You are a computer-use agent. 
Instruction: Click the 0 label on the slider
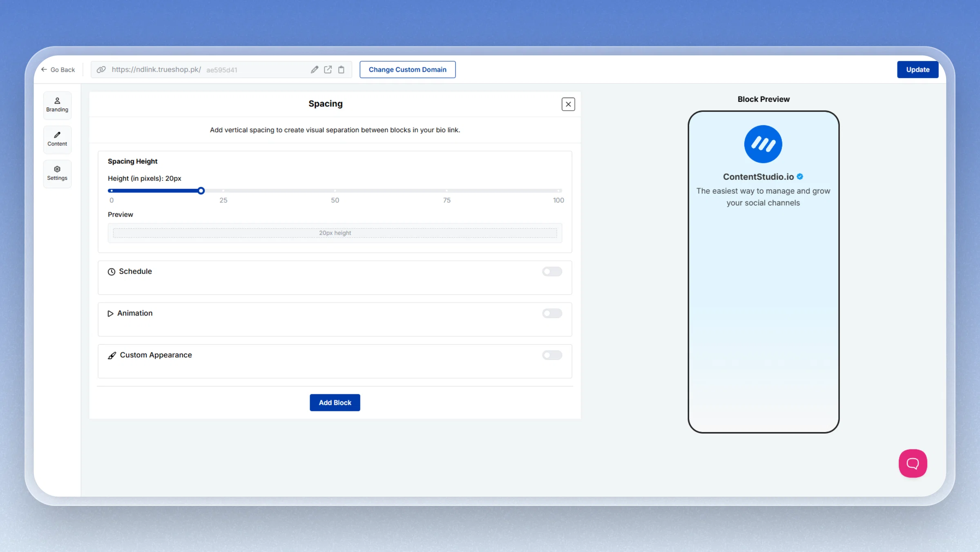pos(112,200)
